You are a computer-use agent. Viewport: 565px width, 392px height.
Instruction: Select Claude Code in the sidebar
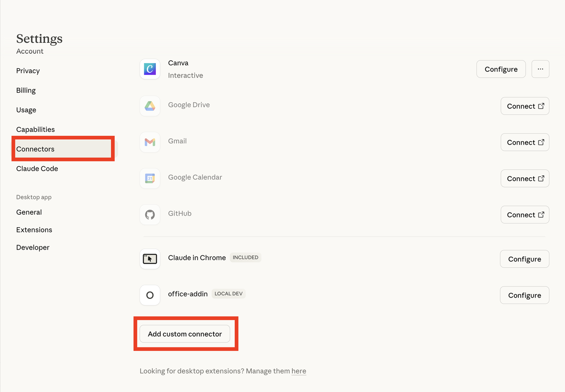[37, 168]
